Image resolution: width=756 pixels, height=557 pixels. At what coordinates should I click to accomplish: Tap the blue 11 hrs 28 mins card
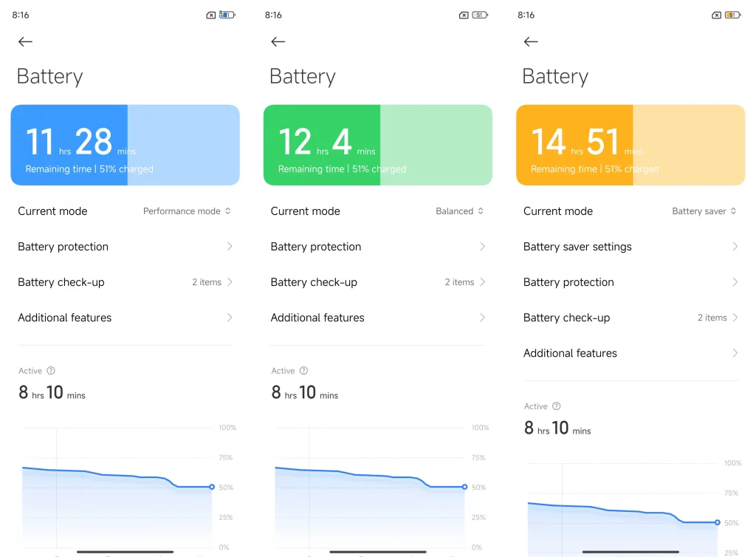pyautogui.click(x=126, y=145)
